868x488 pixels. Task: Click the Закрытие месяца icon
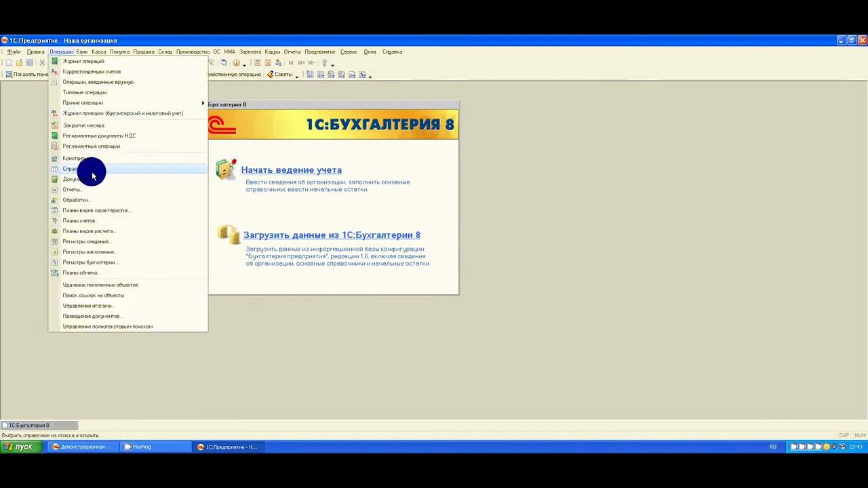55,125
